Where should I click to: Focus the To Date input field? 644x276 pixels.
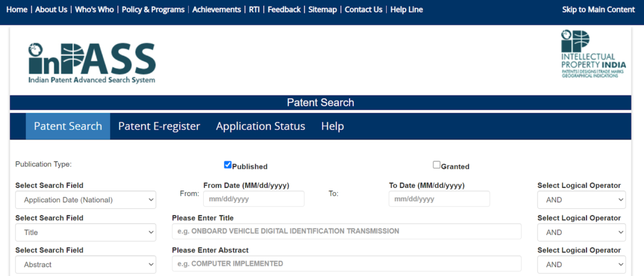[439, 199]
